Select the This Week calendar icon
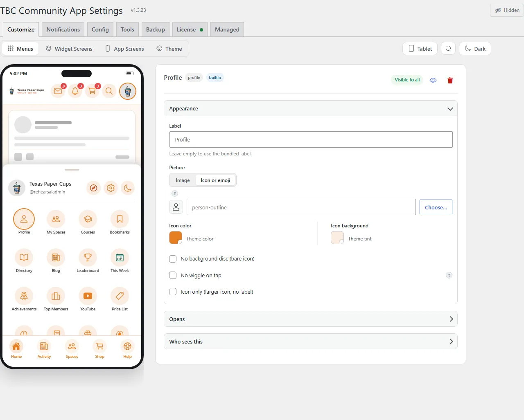This screenshot has width=524, height=420. pos(120,258)
